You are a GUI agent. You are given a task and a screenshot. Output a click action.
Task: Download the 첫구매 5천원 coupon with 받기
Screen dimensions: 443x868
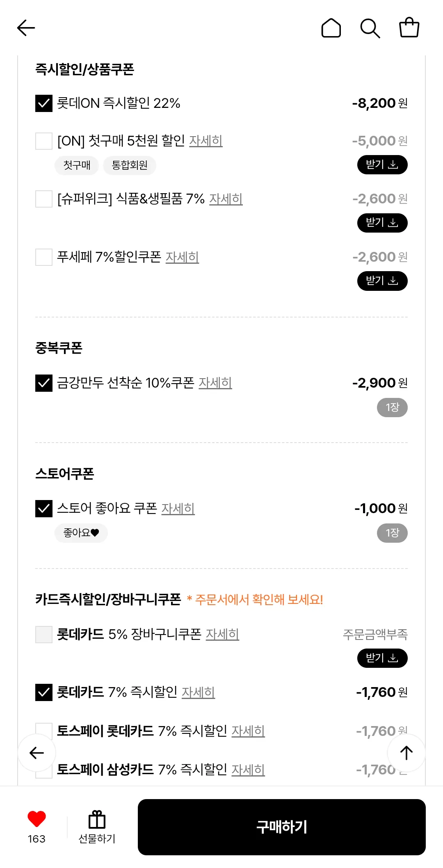click(x=382, y=165)
